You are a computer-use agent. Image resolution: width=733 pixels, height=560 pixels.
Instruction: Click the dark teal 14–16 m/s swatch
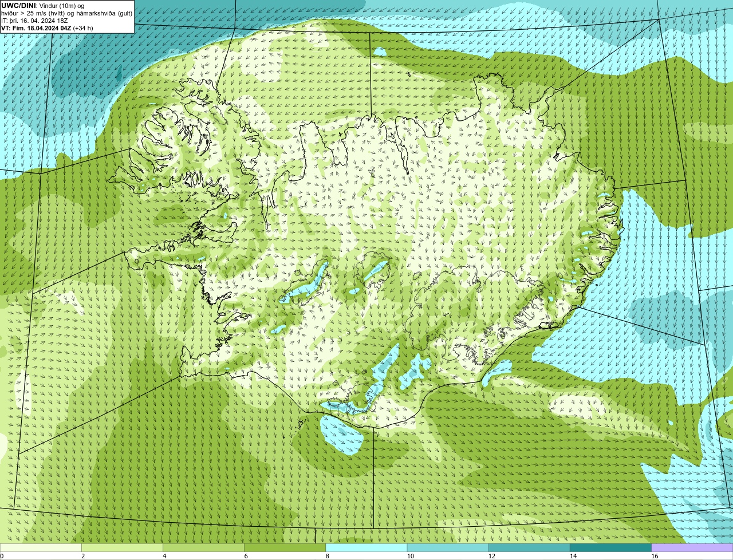pos(610,547)
